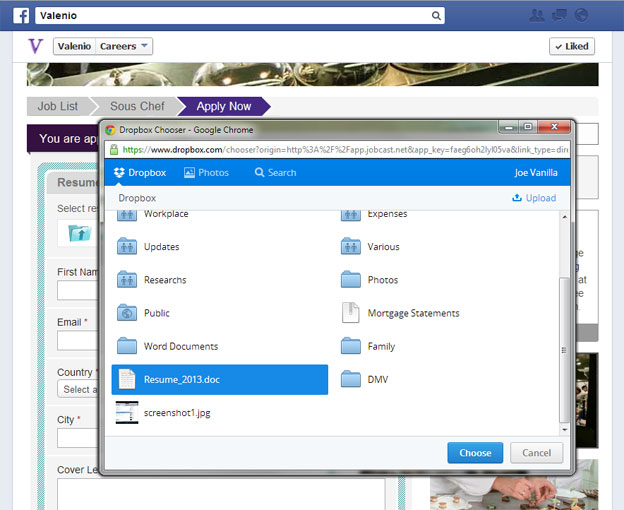Click the resume upload folder icon

coord(80,233)
